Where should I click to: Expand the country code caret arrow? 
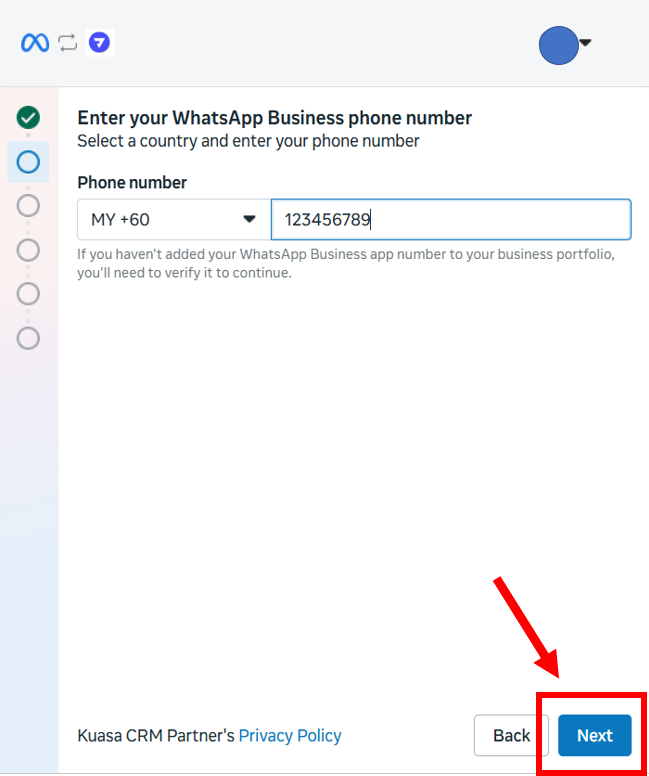coord(250,219)
